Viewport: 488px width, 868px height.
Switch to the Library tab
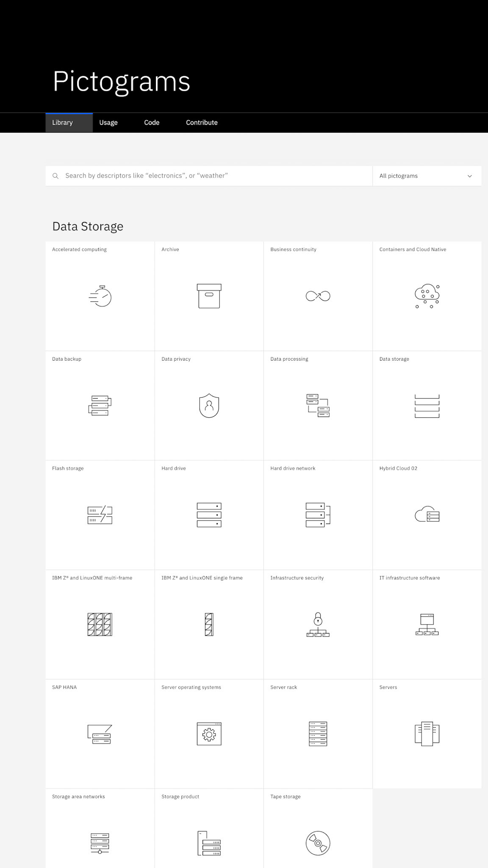[x=69, y=122]
